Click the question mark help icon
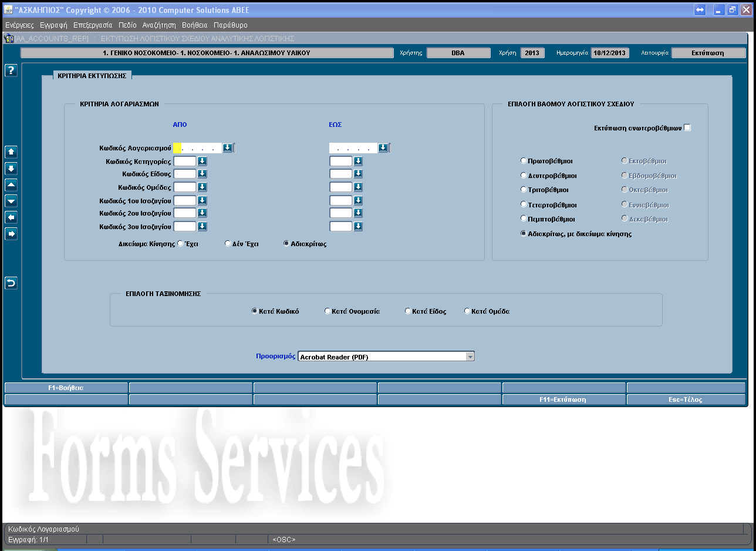This screenshot has height=551, width=756. (x=11, y=70)
